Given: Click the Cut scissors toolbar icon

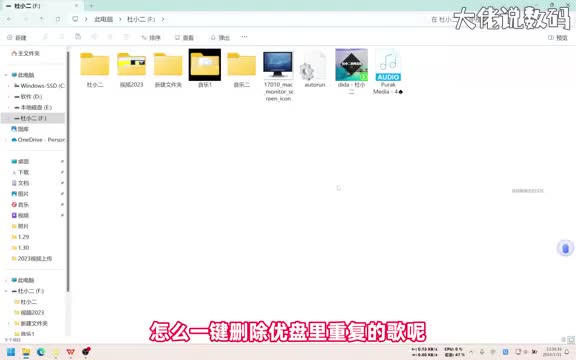Looking at the screenshot, I should (45, 37).
